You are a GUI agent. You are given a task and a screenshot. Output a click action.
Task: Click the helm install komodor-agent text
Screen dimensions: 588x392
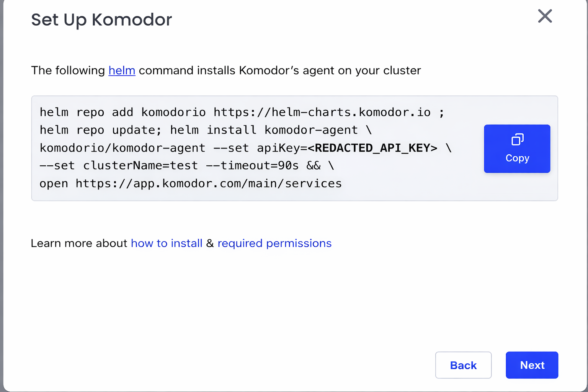264,130
